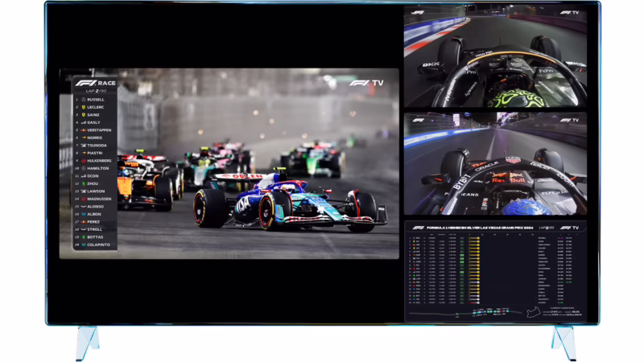Click the Ferrari team icon beside Leclerc
Viewport: 644px width, 362px height.
point(83,107)
